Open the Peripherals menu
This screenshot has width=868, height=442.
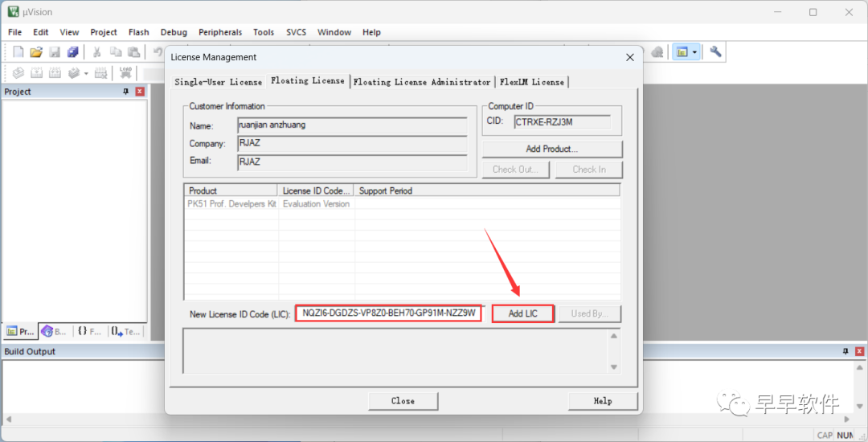220,32
